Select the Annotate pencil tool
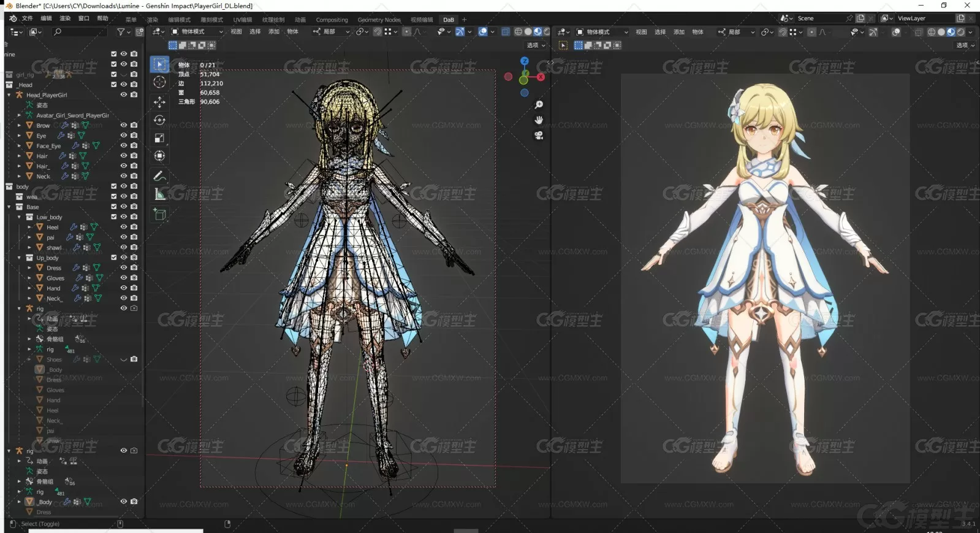This screenshot has height=533, width=980. (x=159, y=176)
